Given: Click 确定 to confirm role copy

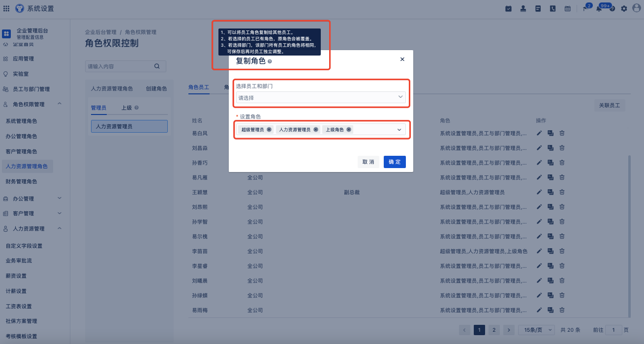Looking at the screenshot, I should click(x=395, y=162).
